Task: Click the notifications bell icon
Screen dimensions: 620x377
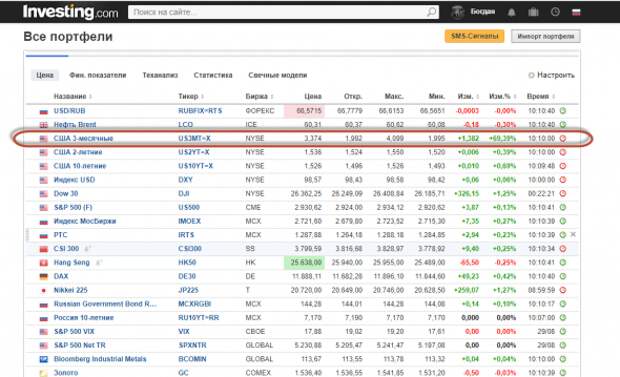Action: click(x=511, y=12)
